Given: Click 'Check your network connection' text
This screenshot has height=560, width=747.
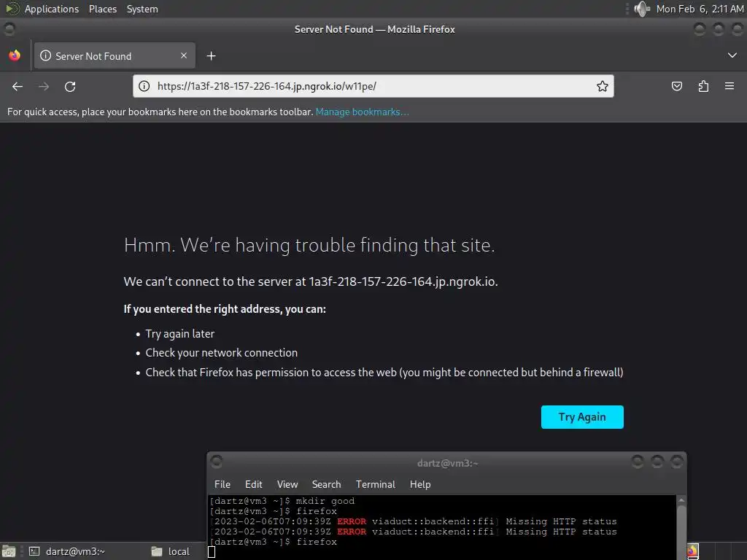Looking at the screenshot, I should (222, 353).
